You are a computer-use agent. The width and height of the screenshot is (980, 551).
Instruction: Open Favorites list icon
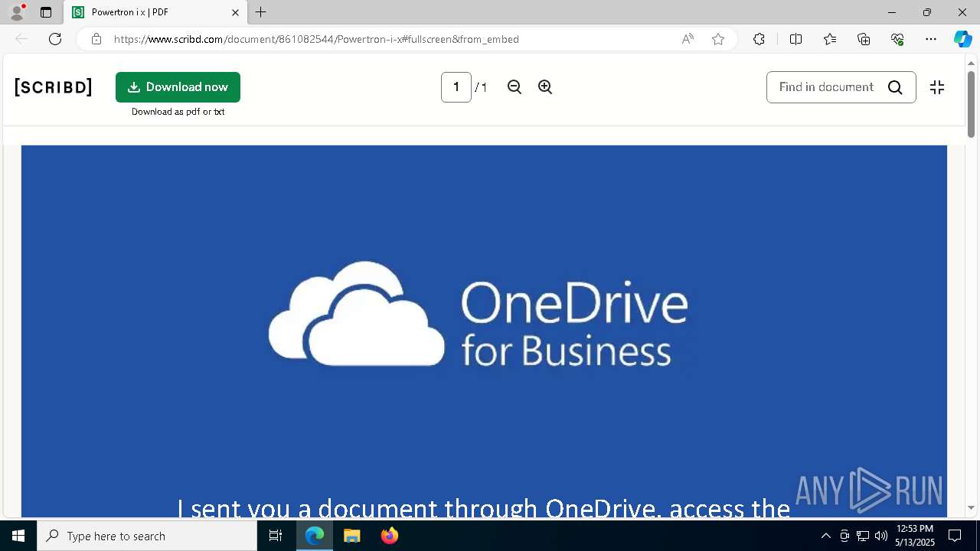[830, 39]
